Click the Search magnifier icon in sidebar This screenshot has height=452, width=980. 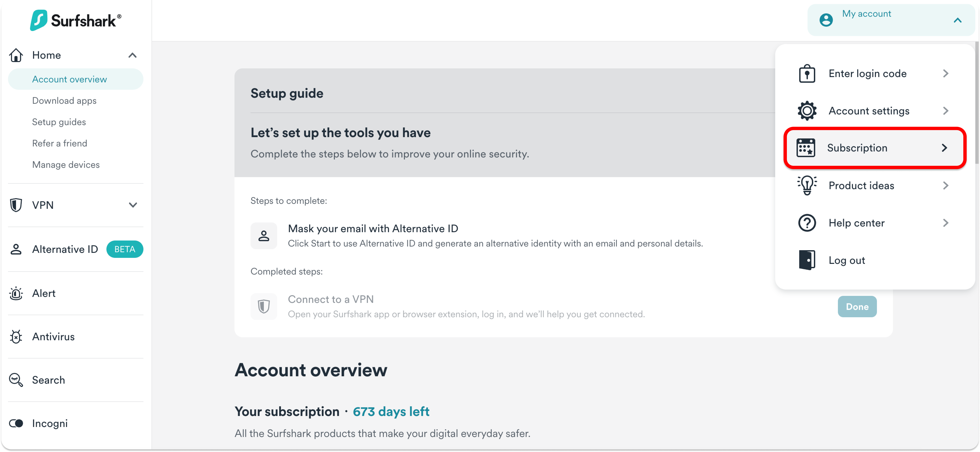pyautogui.click(x=16, y=380)
